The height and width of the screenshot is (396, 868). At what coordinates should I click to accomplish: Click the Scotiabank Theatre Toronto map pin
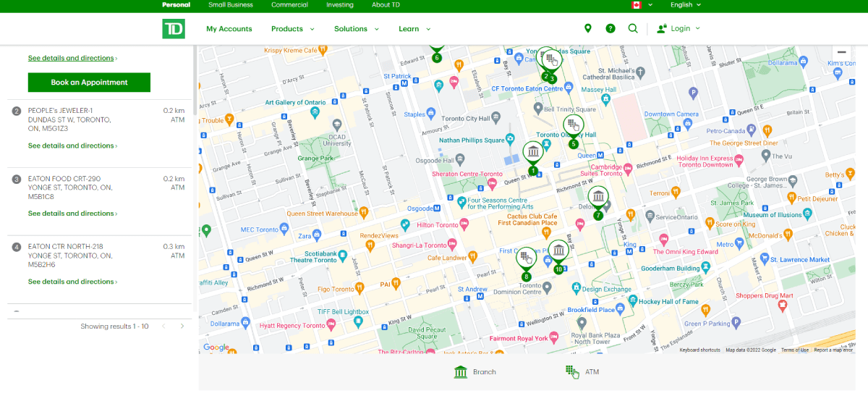point(343,256)
